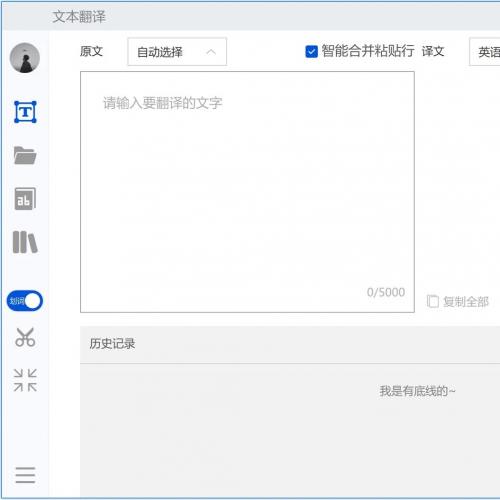Click the 复制全部 copy all button
This screenshot has width=500, height=500.
458,302
